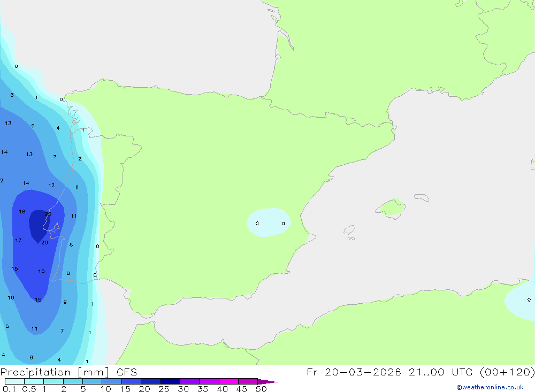Click the map value '17' in the Atlantic
The height and width of the screenshot is (392, 535).
(18, 241)
